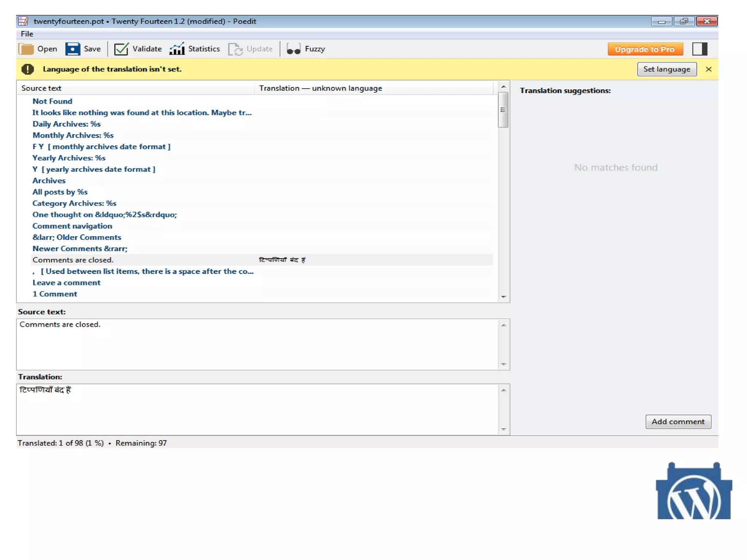Select the 'Not Found' string entry
Screen dimensions: 747x560
click(52, 101)
